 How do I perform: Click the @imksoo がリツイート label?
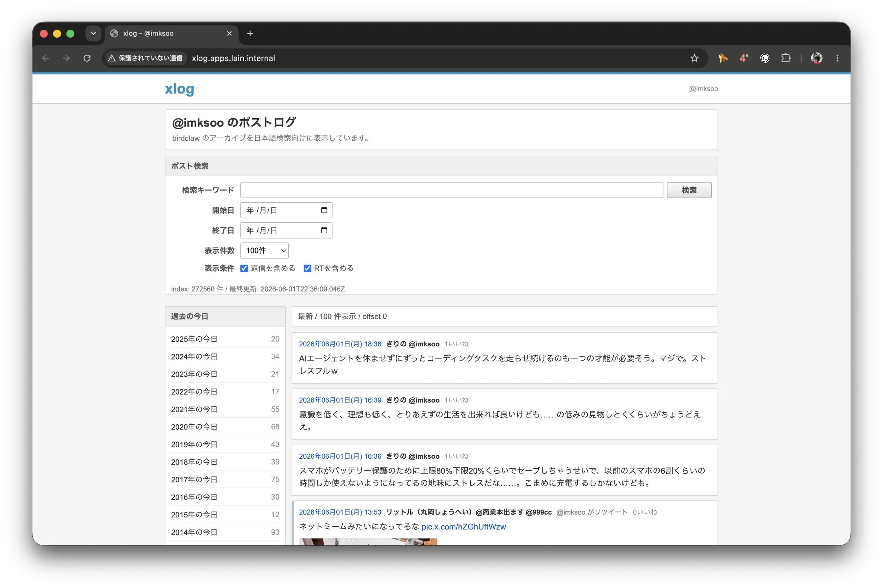592,512
